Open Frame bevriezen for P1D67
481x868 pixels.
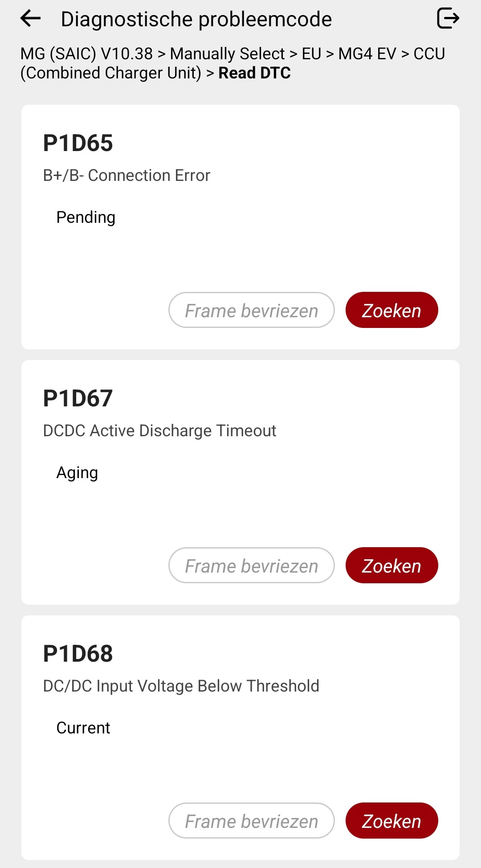coord(251,565)
